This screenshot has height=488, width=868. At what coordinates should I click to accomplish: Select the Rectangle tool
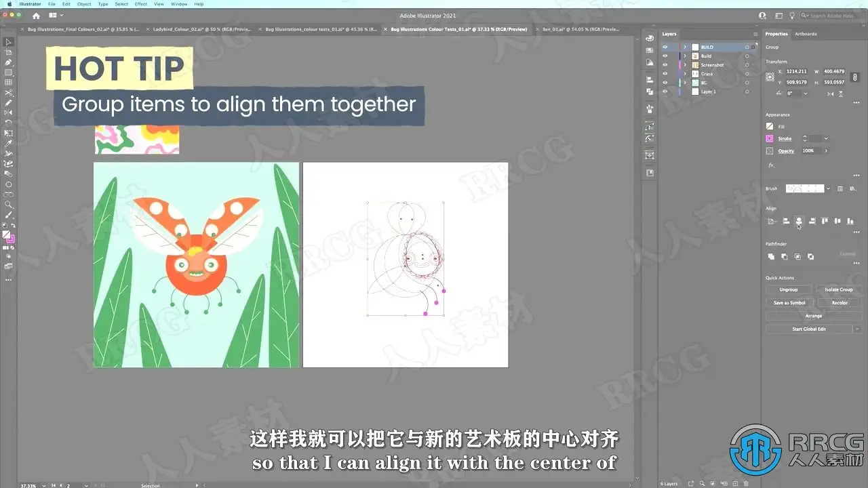tap(8, 73)
